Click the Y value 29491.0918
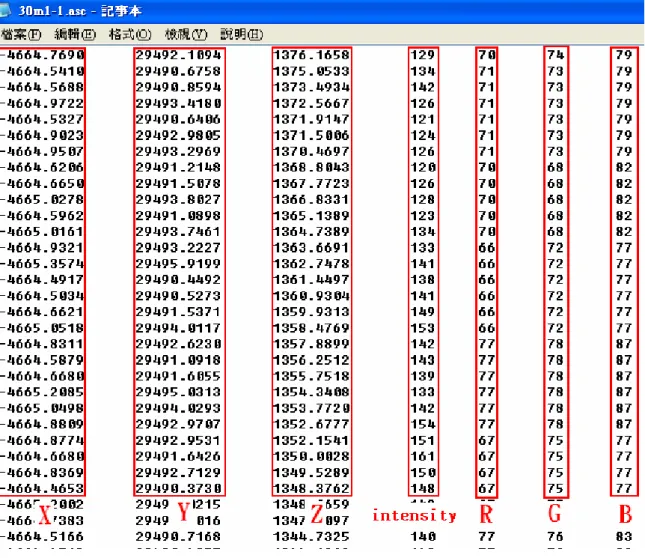The height and width of the screenshot is (558, 645). (x=179, y=360)
